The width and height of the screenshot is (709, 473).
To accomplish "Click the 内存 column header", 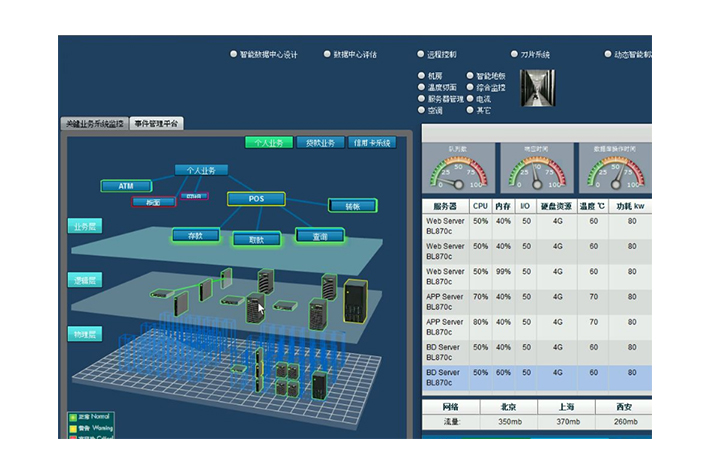I will tap(503, 206).
